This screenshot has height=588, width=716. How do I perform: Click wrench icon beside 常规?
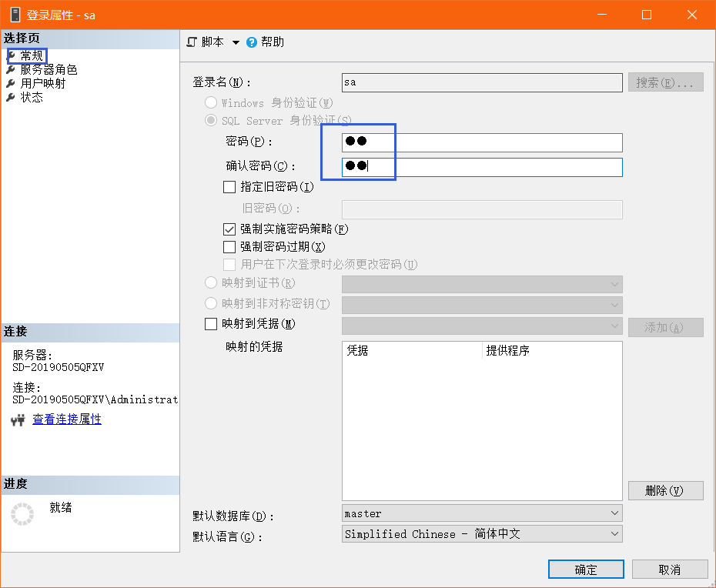tap(11, 56)
